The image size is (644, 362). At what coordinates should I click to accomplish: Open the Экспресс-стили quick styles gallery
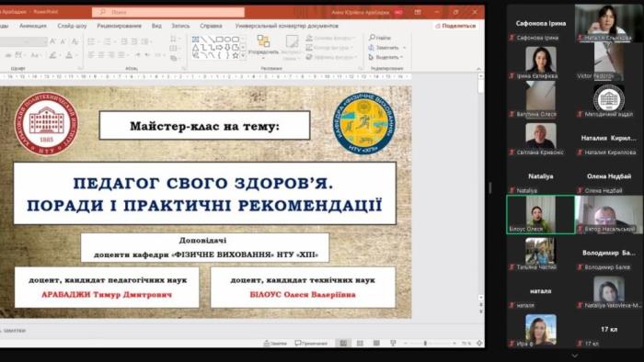292,47
